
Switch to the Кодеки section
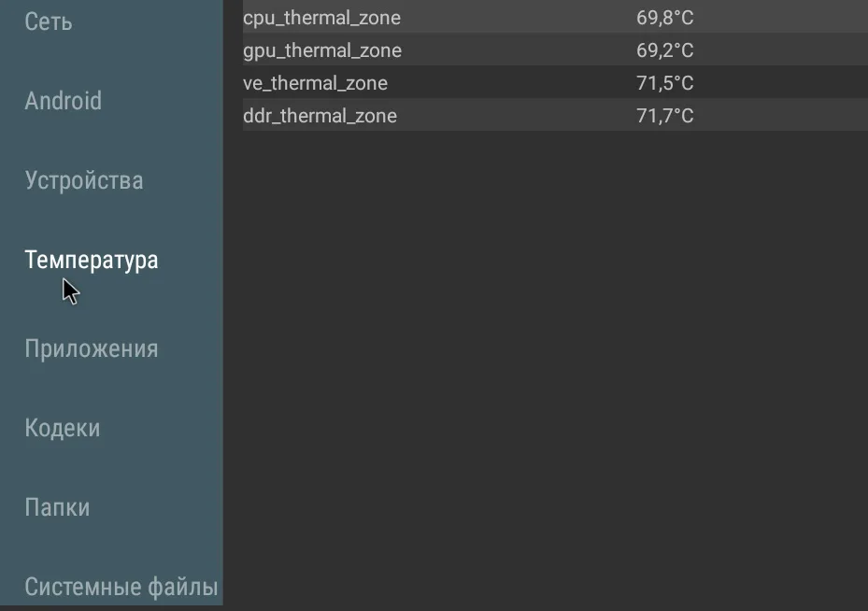(62, 428)
